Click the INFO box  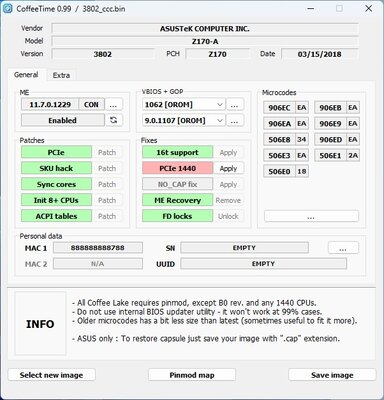pos(40,324)
